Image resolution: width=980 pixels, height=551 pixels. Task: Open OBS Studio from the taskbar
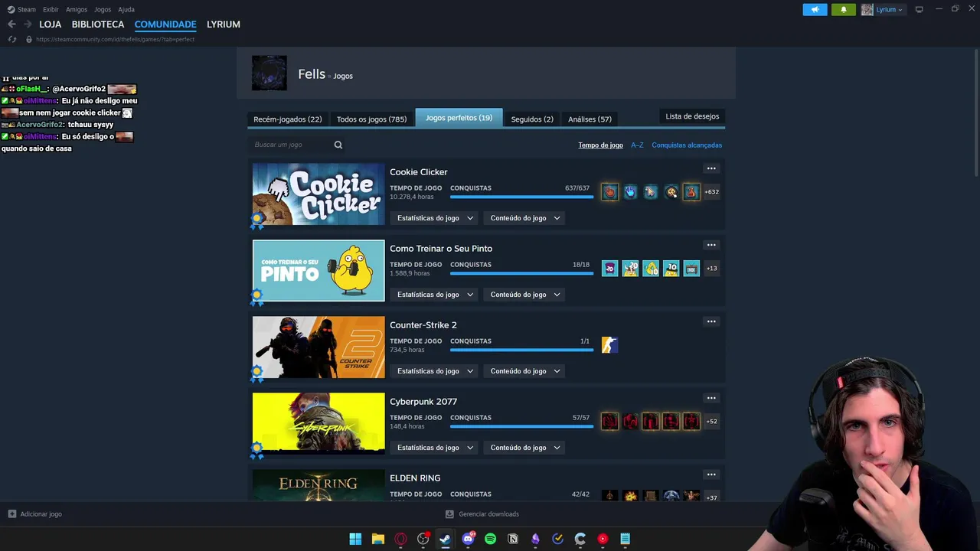[x=423, y=539]
